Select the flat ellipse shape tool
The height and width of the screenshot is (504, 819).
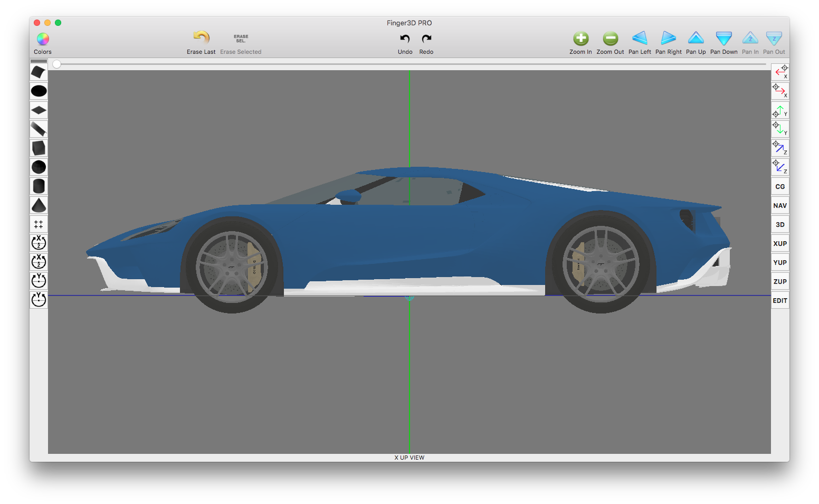(39, 91)
